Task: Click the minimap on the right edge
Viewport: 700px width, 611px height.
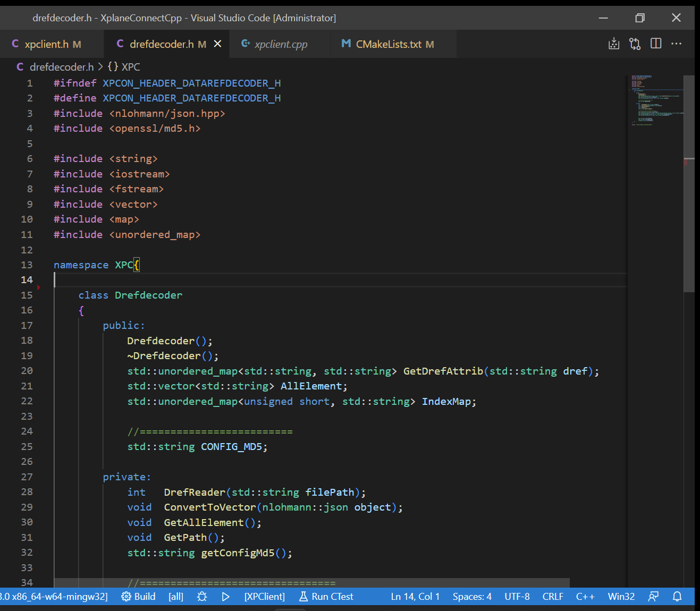Action: tap(656, 106)
